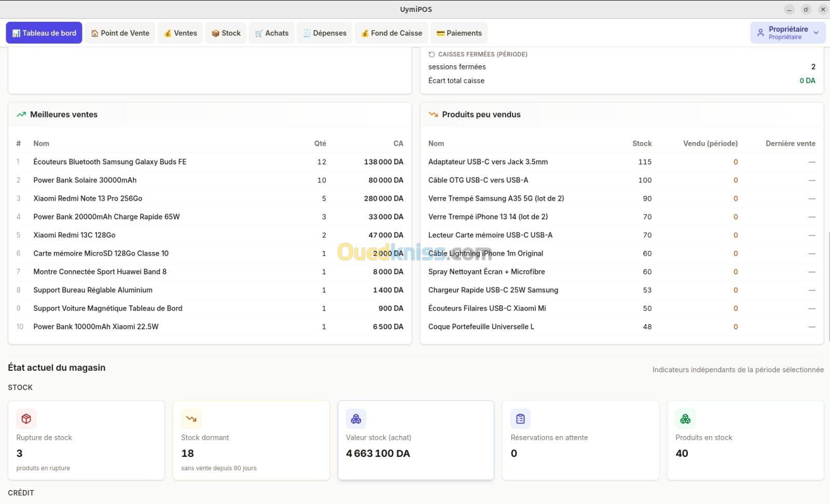Click the Valeur stock (achat) card

point(416,440)
